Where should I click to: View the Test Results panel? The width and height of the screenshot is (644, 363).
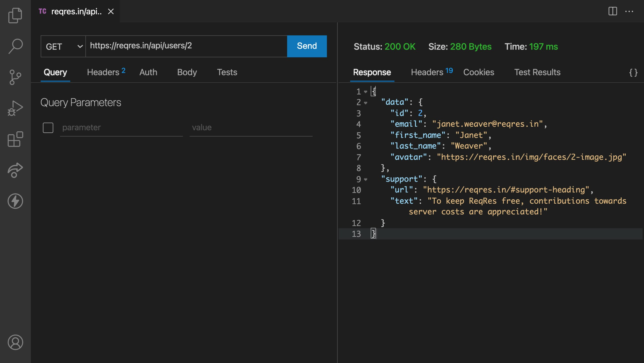(537, 72)
